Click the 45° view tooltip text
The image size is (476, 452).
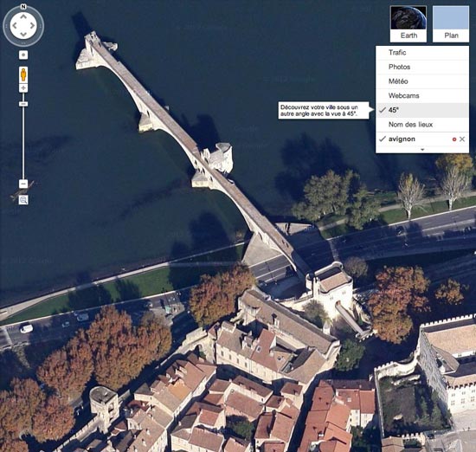click(319, 111)
